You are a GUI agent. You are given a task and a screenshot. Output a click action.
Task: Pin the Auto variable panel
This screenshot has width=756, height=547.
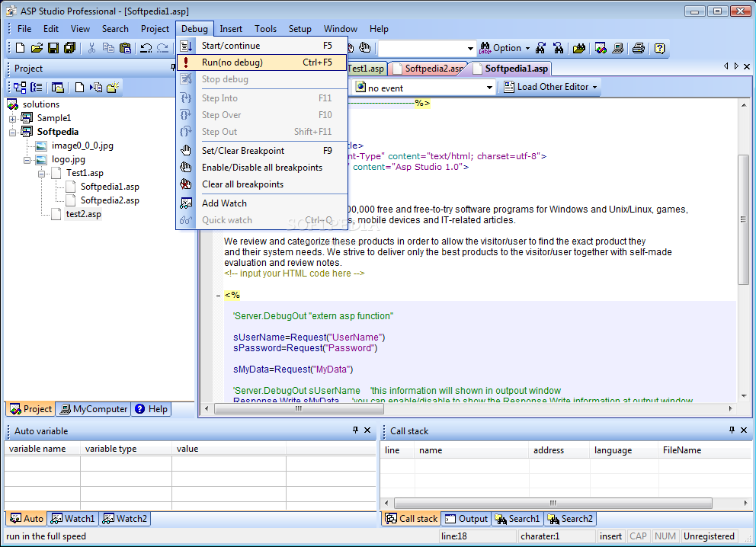[355, 430]
